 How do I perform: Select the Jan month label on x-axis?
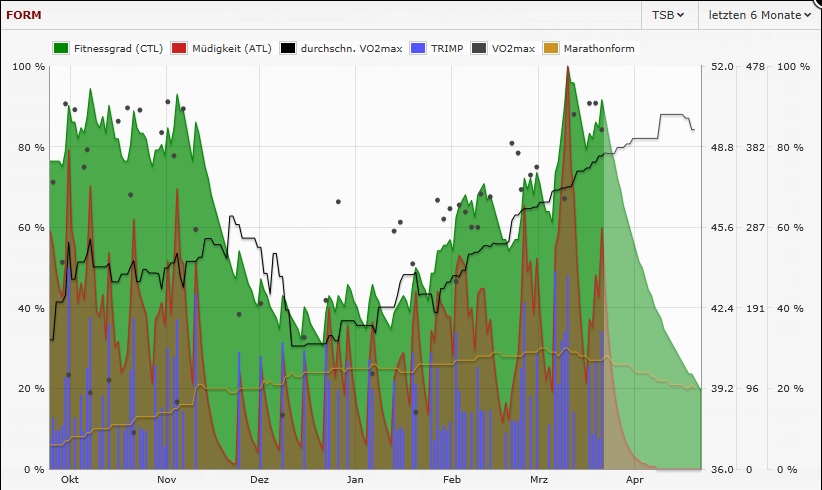[x=355, y=480]
